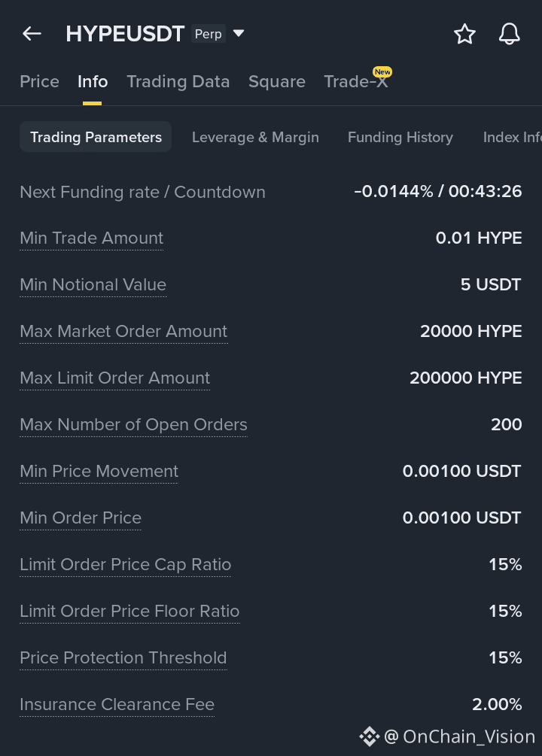542x756 pixels.
Task: Go to the Square tab
Action: point(277,81)
